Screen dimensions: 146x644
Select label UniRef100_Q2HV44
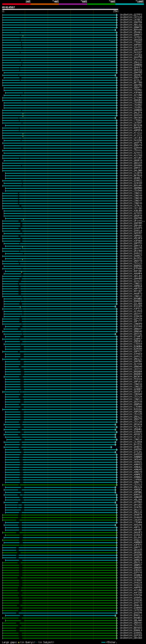click(131, 148)
